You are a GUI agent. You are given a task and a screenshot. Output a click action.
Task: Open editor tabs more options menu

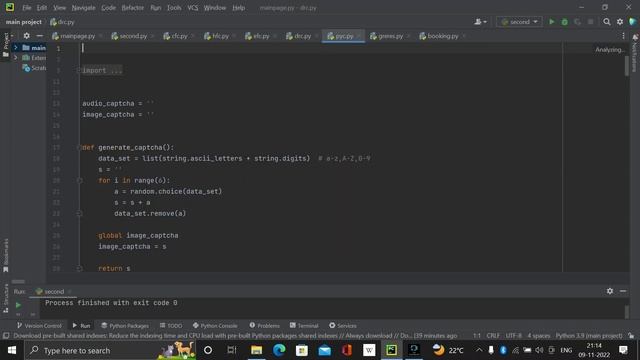(x=623, y=36)
